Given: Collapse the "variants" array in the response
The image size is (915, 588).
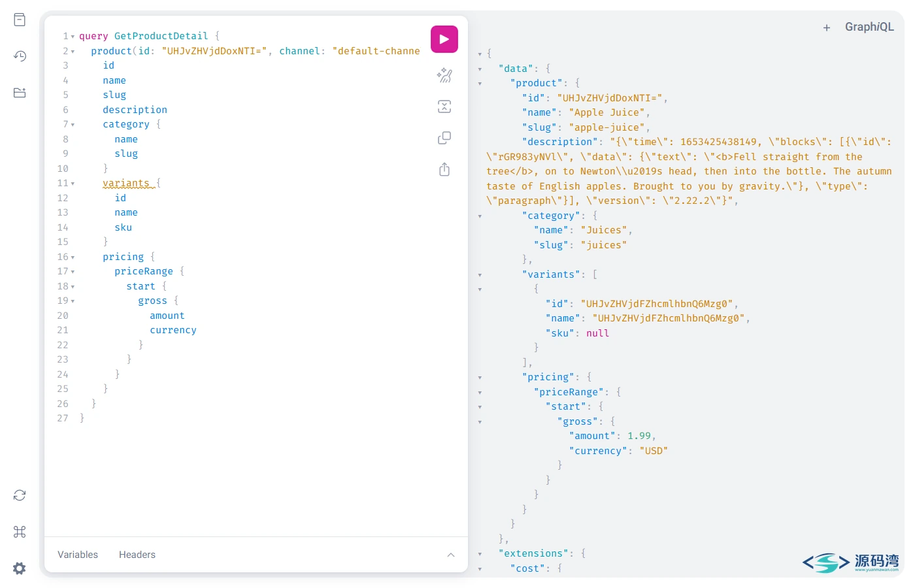Looking at the screenshot, I should pos(480,275).
